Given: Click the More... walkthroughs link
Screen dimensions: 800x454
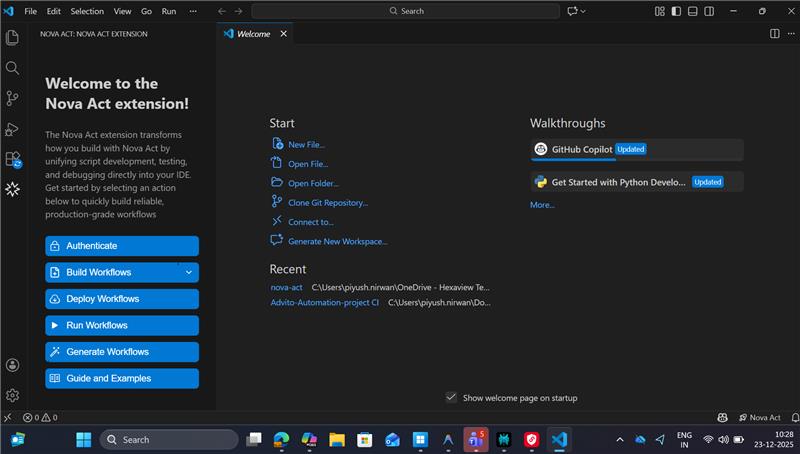Looking at the screenshot, I should tap(542, 205).
